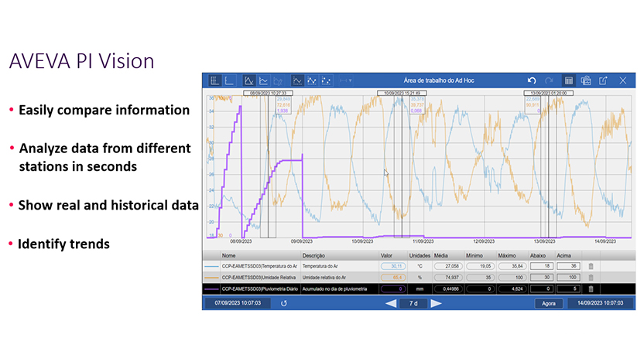Screen dimensions: 644x348
Task: Click the Unidades column header
Action: pyautogui.click(x=420, y=255)
